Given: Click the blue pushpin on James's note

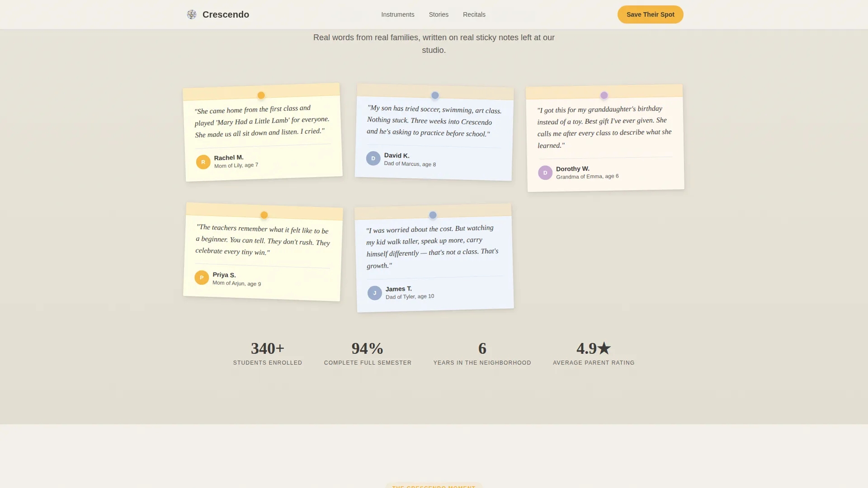Looking at the screenshot, I should (433, 215).
